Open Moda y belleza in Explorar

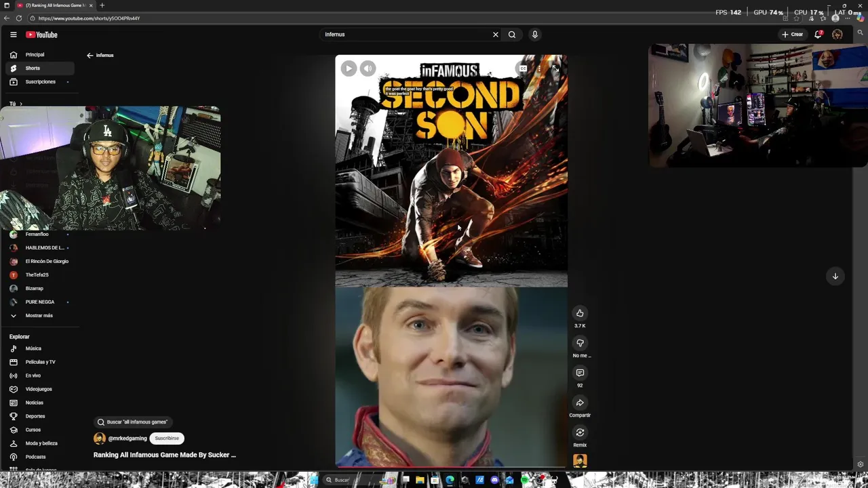(x=39, y=443)
